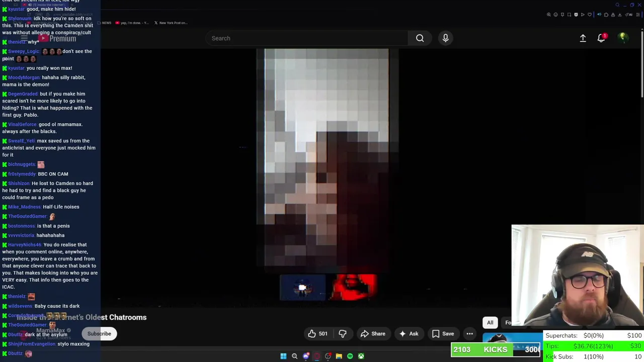Open File Explorer from the taskbar
This screenshot has height=362, width=644.
coord(339,356)
